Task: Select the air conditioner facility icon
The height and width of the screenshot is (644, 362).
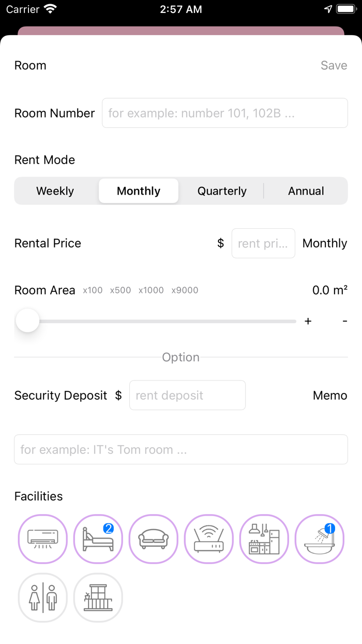Action: 43,539
